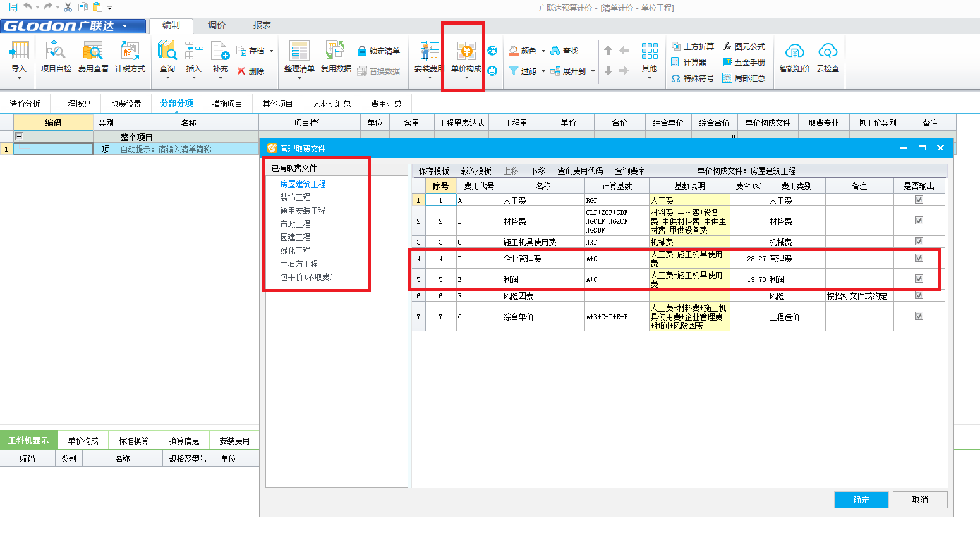Click the Copy icon in quick access toolbar

[x=83, y=7]
